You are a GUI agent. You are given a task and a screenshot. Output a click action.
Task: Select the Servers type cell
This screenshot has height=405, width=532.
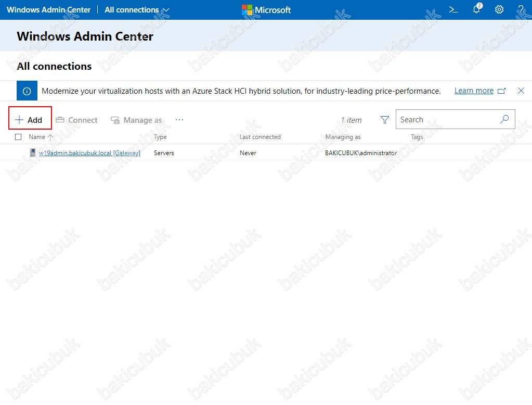point(164,153)
